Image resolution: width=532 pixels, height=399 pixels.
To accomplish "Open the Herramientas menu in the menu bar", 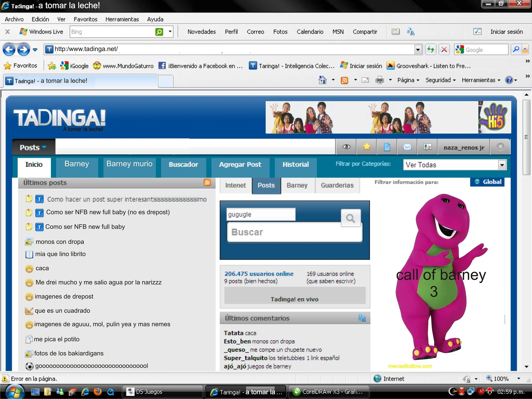I will click(x=122, y=19).
